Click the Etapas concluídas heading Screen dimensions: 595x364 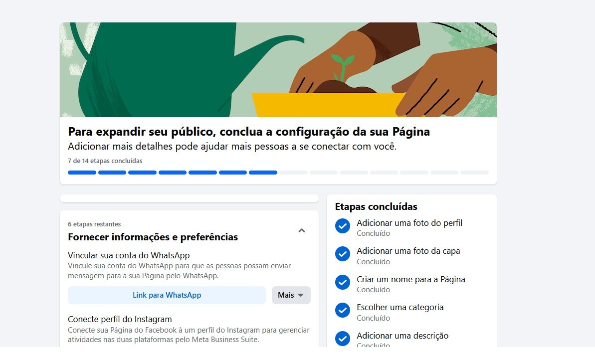(x=376, y=206)
